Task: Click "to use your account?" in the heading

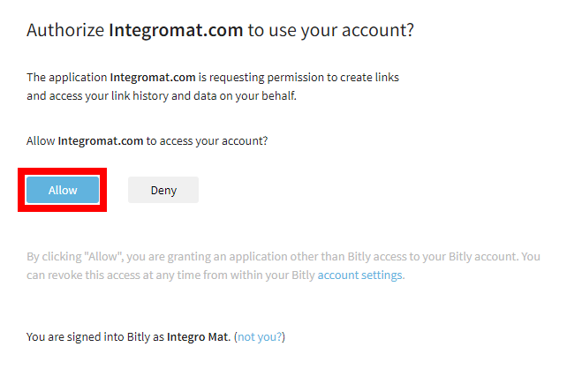Action: pyautogui.click(x=330, y=30)
